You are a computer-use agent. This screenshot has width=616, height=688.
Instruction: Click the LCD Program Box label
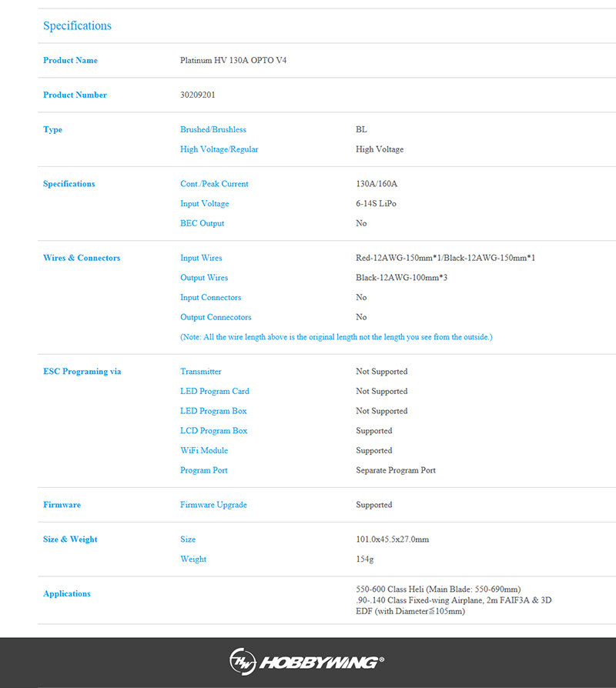point(214,431)
